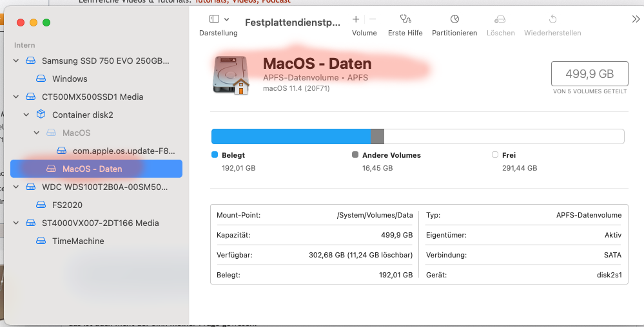Click the APFS-Datenvolume type value

tap(589, 215)
